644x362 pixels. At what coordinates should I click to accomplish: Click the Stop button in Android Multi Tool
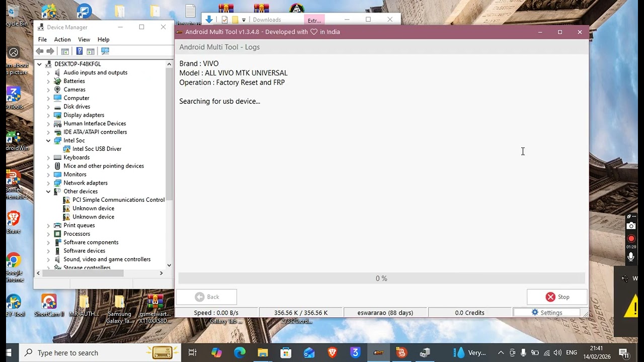coord(557,297)
